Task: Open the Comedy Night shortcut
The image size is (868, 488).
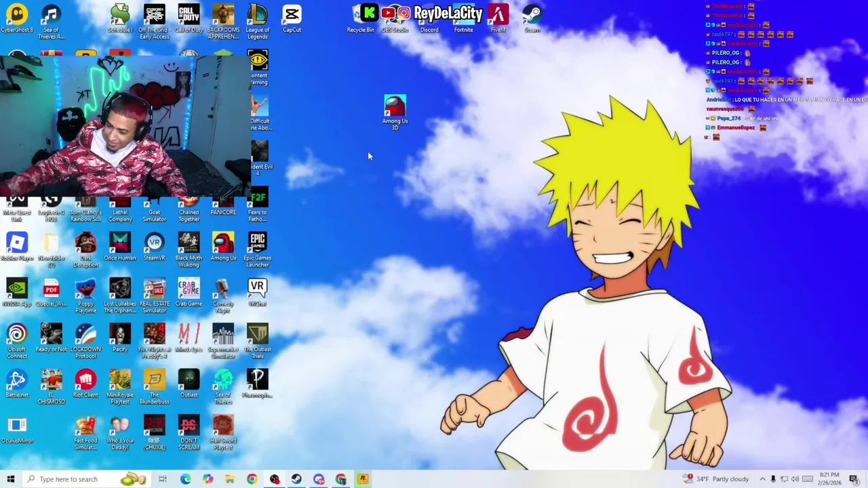Action: [223, 296]
